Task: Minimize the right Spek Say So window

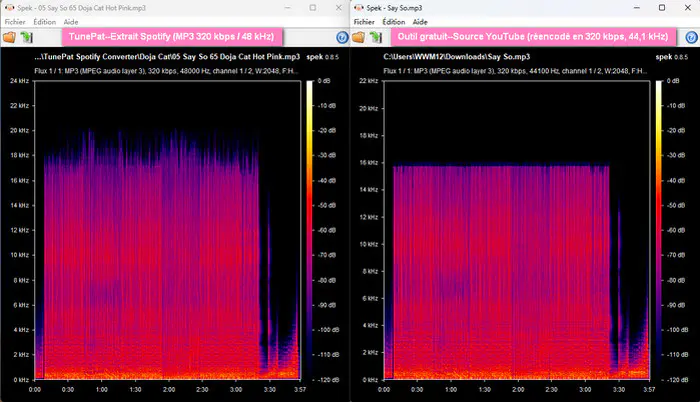Action: point(637,8)
